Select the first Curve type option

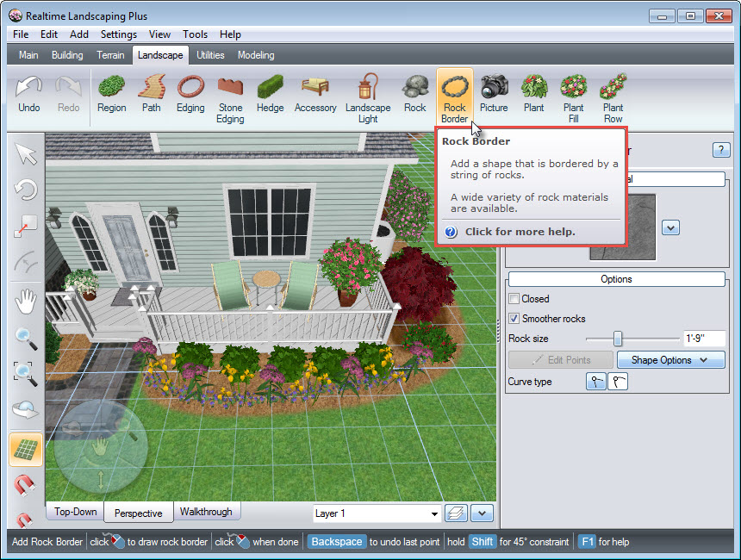click(x=596, y=382)
